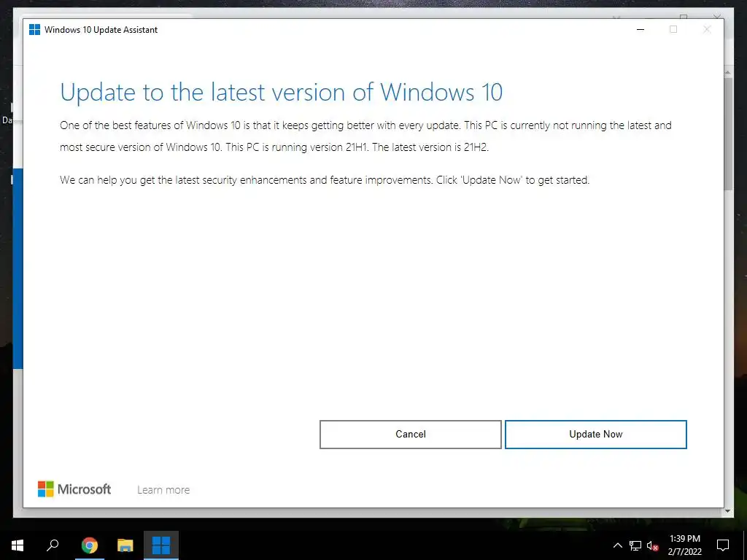Click the heading 'Update to the latest version of Windows 10'
Image resolution: width=747 pixels, height=560 pixels.
click(281, 92)
